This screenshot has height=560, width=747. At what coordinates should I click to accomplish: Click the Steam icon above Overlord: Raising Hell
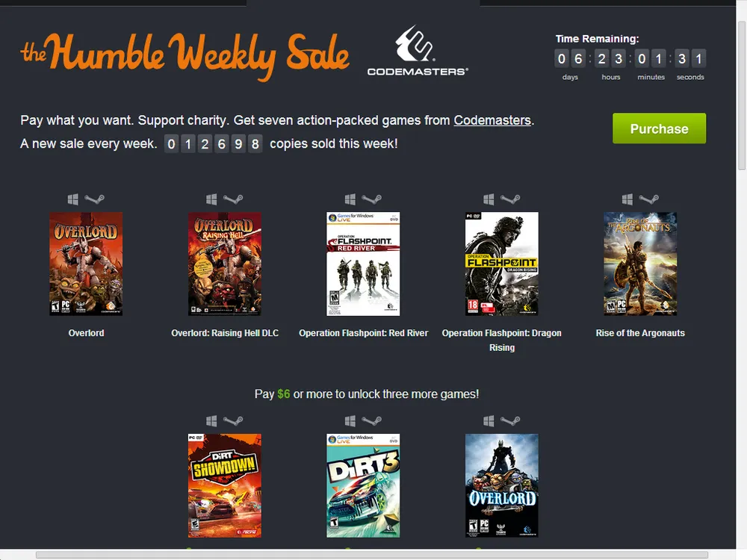pyautogui.click(x=233, y=199)
